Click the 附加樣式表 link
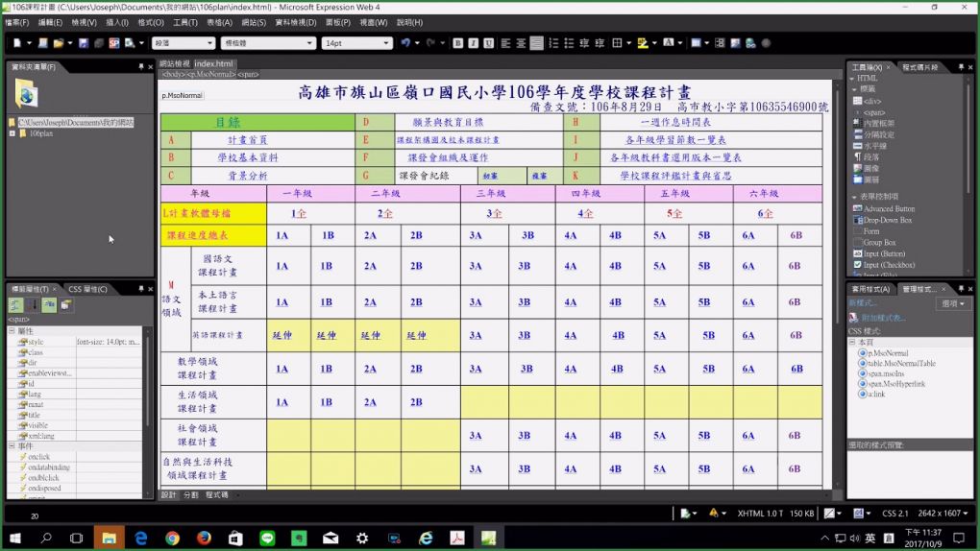 (884, 318)
